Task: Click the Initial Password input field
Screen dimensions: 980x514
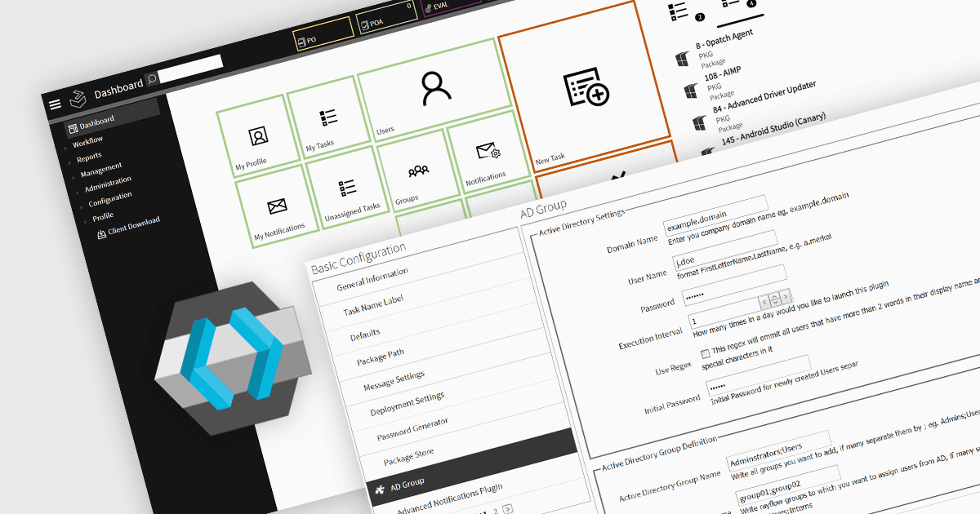Action: (757, 375)
